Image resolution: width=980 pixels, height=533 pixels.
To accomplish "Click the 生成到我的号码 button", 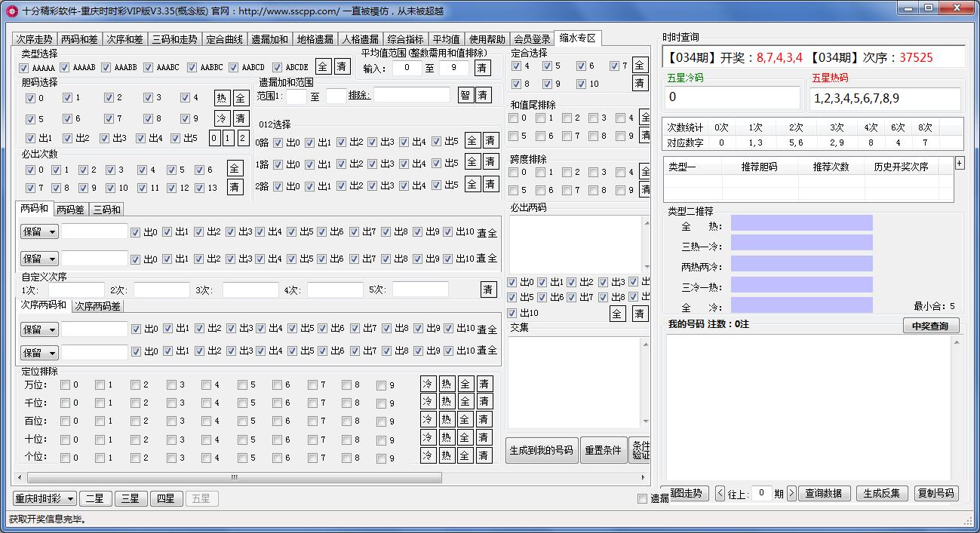I will 542,450.
